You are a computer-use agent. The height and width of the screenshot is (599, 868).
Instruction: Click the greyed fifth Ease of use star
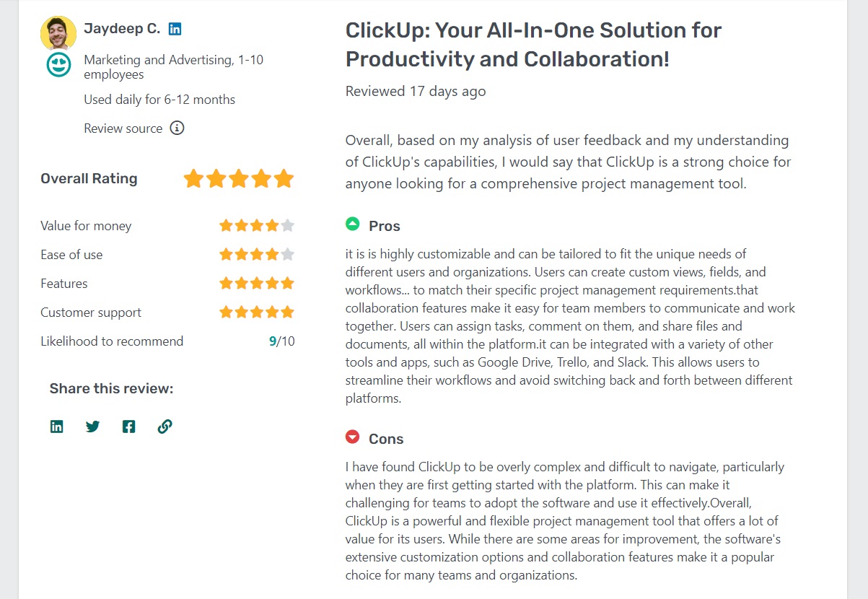289,254
